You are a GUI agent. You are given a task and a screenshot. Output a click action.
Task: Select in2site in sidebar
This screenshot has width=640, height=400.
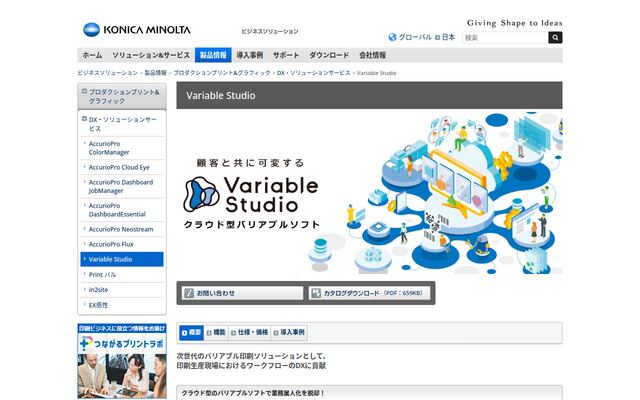point(122,289)
